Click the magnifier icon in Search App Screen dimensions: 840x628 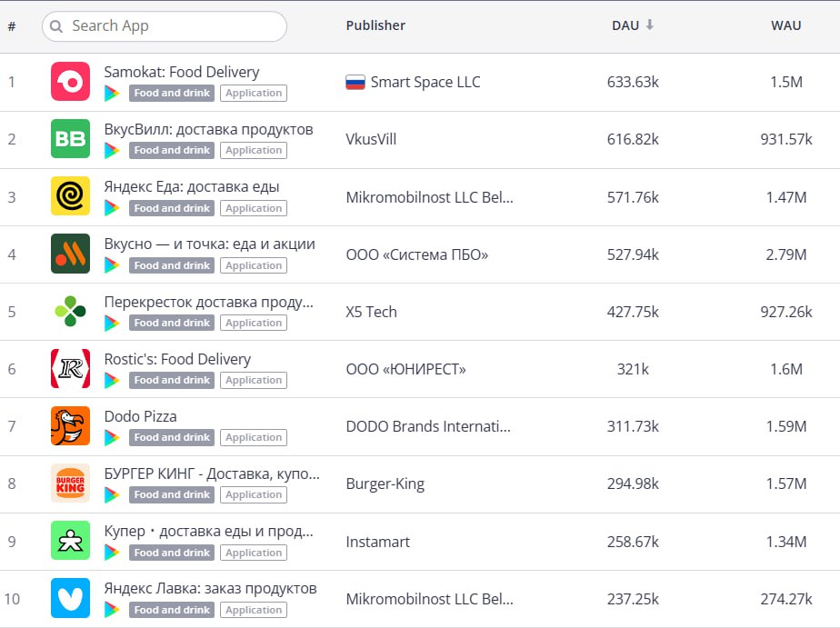click(x=56, y=26)
